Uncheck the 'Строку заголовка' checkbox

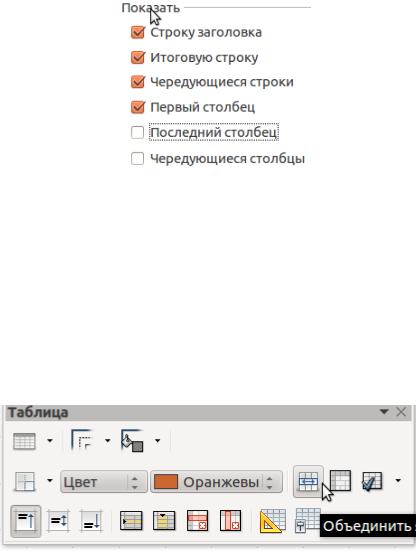138,32
